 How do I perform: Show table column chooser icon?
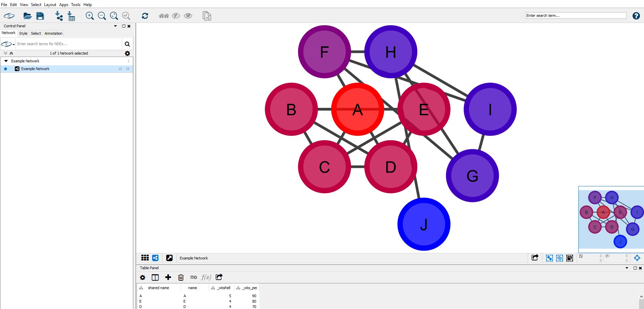click(155, 277)
